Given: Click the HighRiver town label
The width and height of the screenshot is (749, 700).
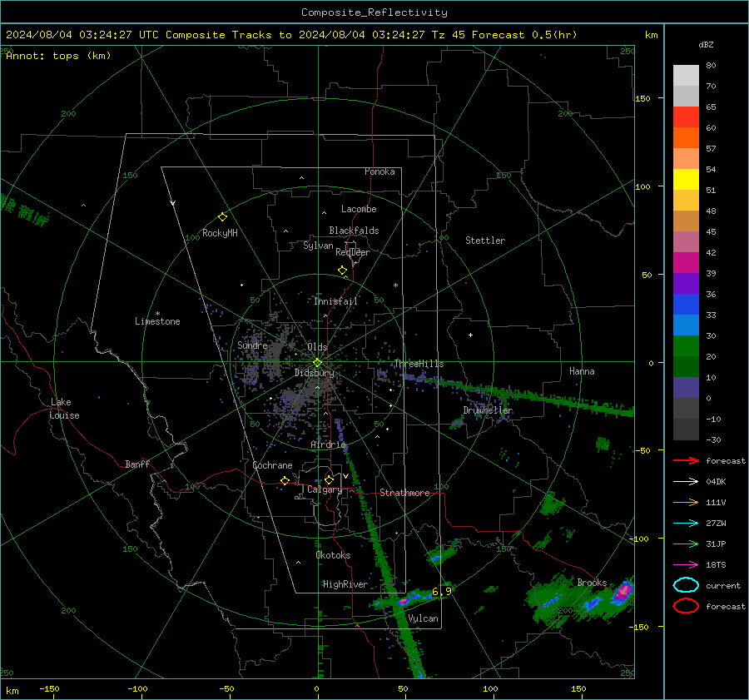Looking at the screenshot, I should click(345, 584).
